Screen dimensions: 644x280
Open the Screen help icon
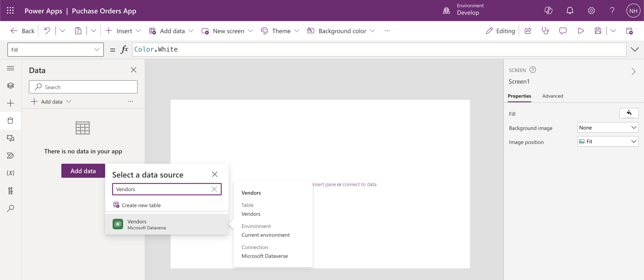point(533,70)
